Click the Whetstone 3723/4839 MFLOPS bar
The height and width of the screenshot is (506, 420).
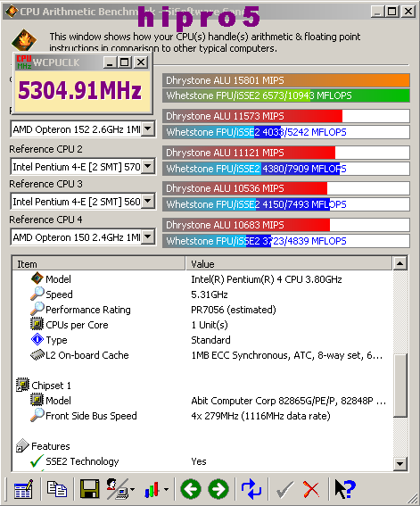tap(286, 241)
